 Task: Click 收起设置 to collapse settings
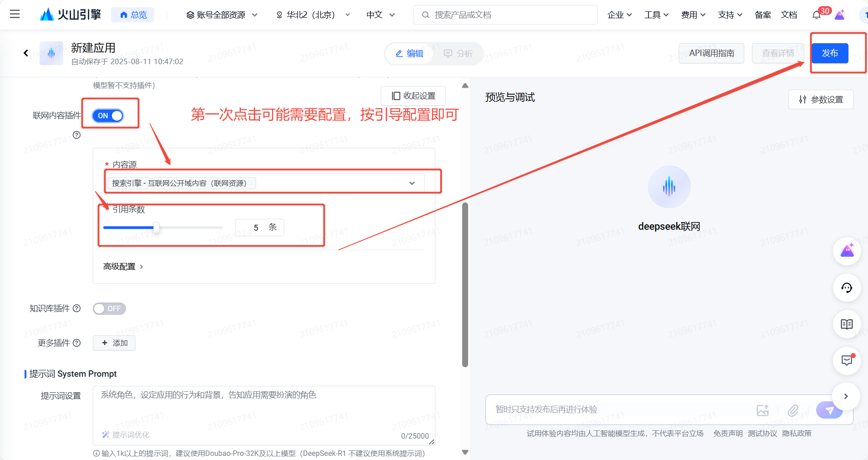click(x=413, y=96)
